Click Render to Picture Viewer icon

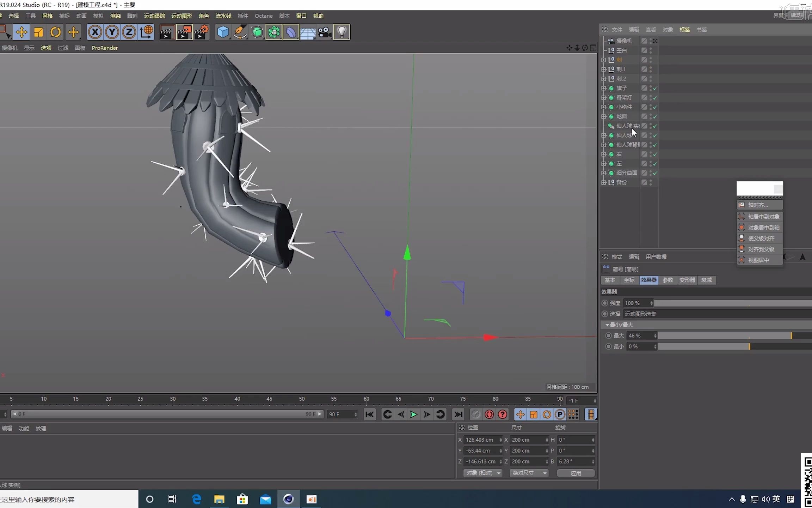tap(184, 32)
